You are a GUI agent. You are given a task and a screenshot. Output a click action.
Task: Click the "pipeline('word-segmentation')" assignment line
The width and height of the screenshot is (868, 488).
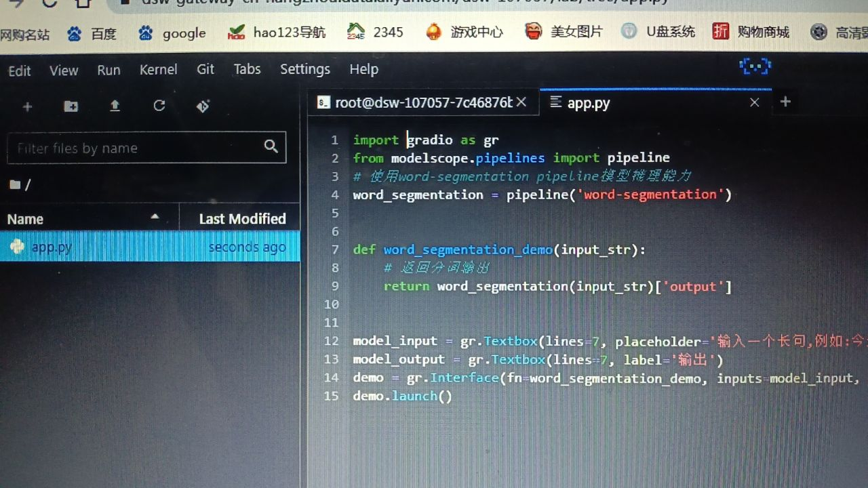(542, 195)
